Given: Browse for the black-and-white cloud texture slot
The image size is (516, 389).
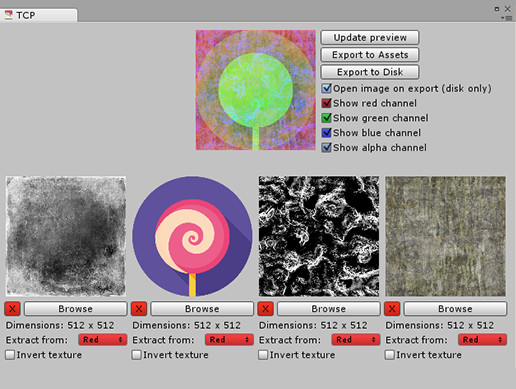Looking at the screenshot, I should pos(329,309).
